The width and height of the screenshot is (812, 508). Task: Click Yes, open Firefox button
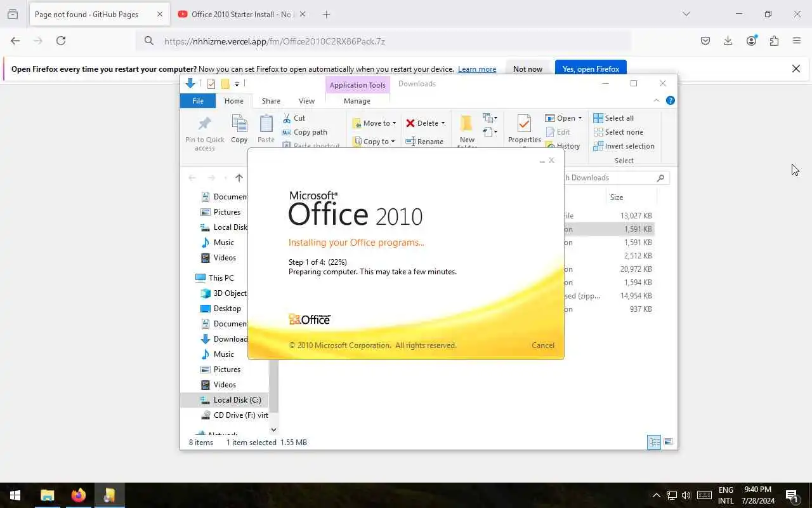(x=591, y=69)
